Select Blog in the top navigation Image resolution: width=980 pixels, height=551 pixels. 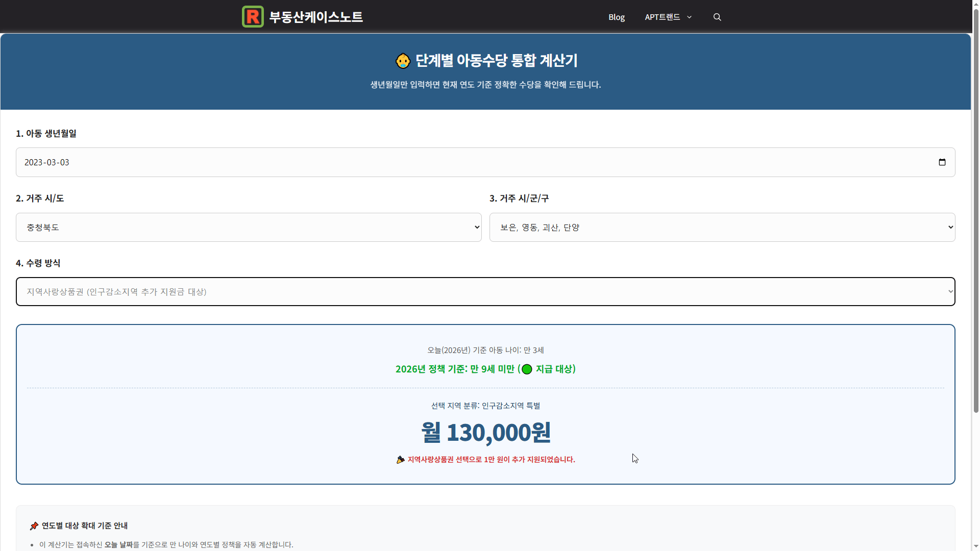[x=616, y=17]
